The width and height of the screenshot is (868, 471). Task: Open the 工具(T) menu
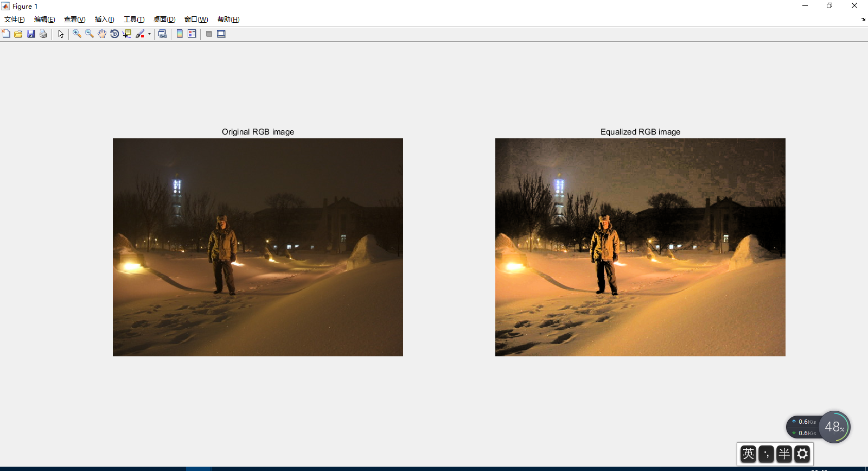134,20
